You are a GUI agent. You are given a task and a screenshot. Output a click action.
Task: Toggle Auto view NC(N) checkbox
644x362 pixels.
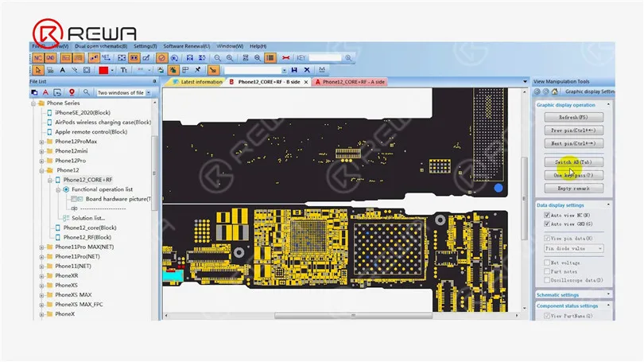coord(547,215)
